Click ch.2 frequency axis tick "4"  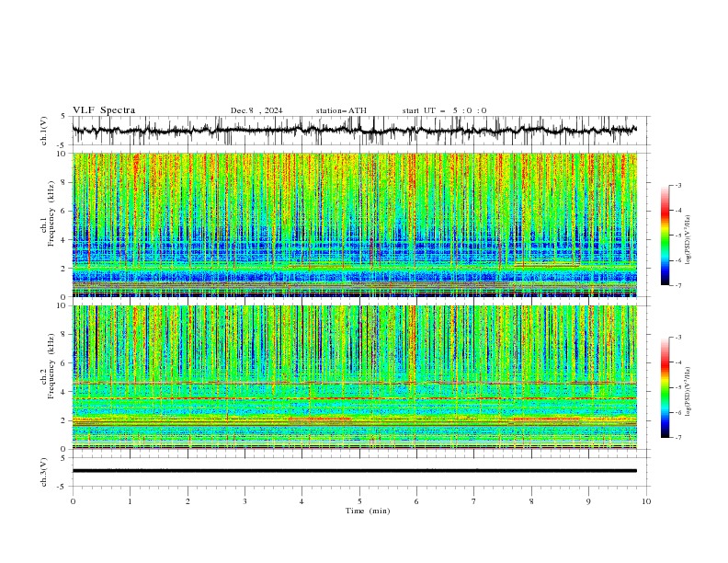coord(65,392)
